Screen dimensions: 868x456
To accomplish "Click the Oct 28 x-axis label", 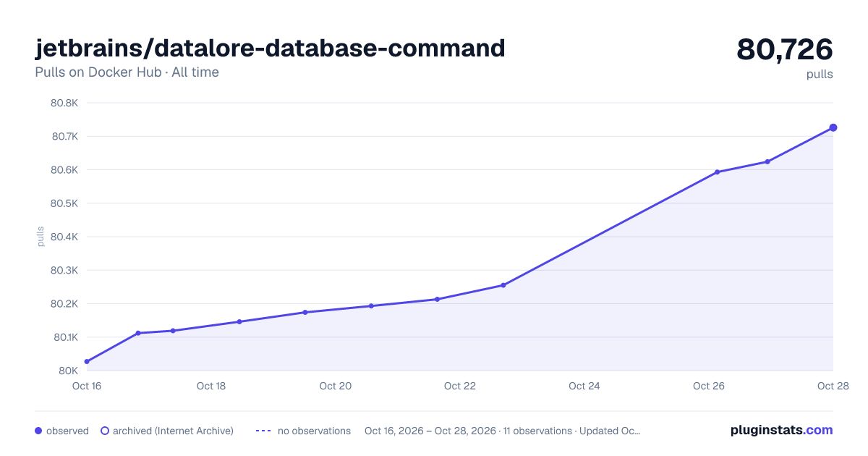I will click(833, 386).
